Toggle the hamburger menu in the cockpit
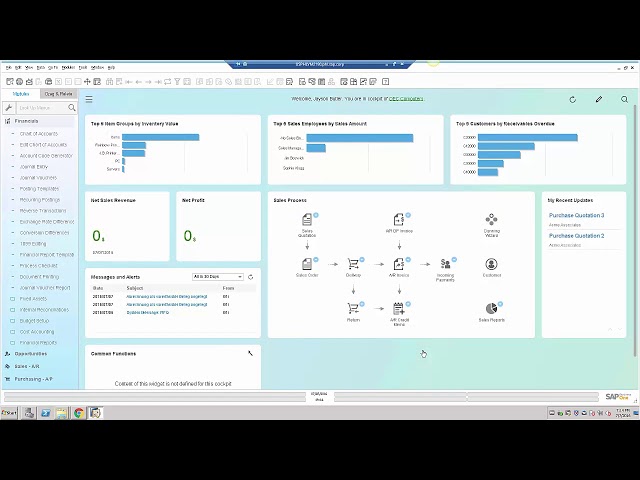The height and width of the screenshot is (480, 640). click(89, 99)
